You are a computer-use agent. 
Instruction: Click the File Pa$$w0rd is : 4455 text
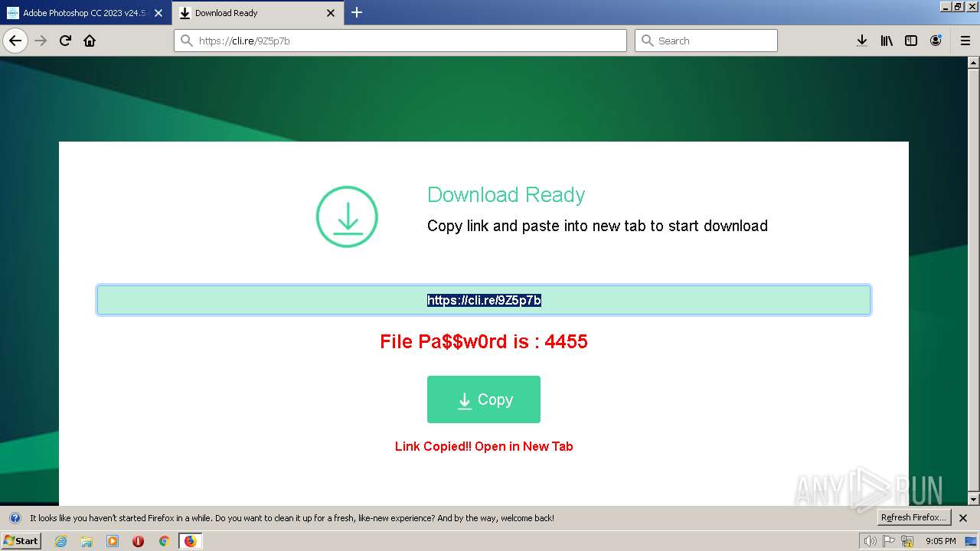tap(484, 341)
